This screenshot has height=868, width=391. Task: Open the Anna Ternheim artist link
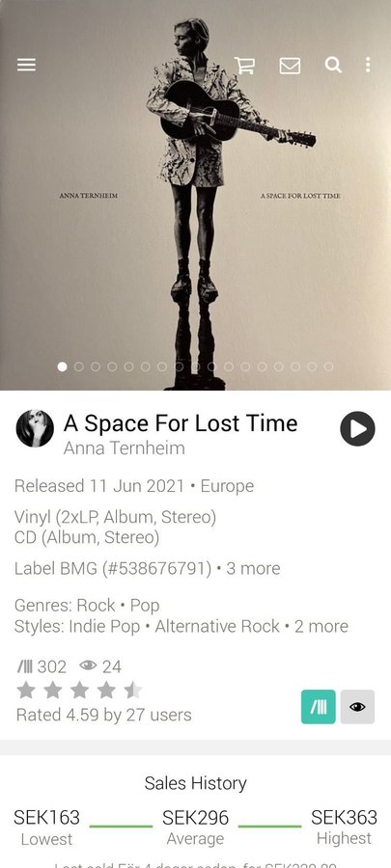coord(124,448)
